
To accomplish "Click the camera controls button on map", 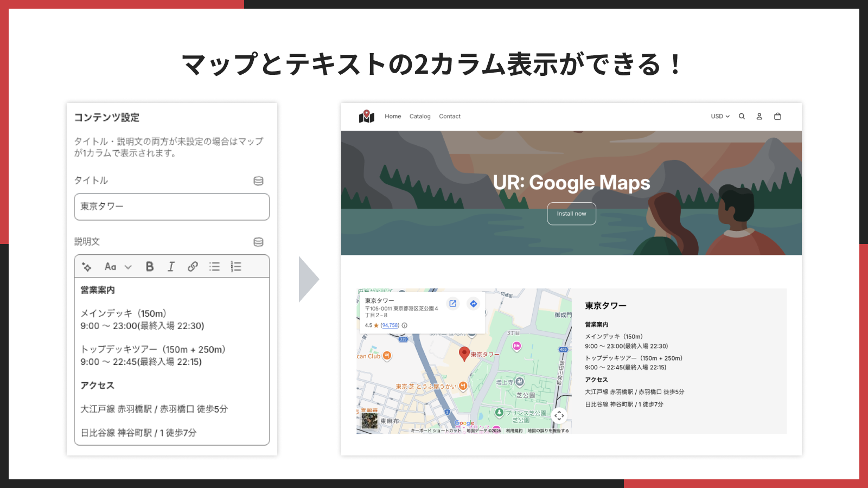I will coord(559,416).
